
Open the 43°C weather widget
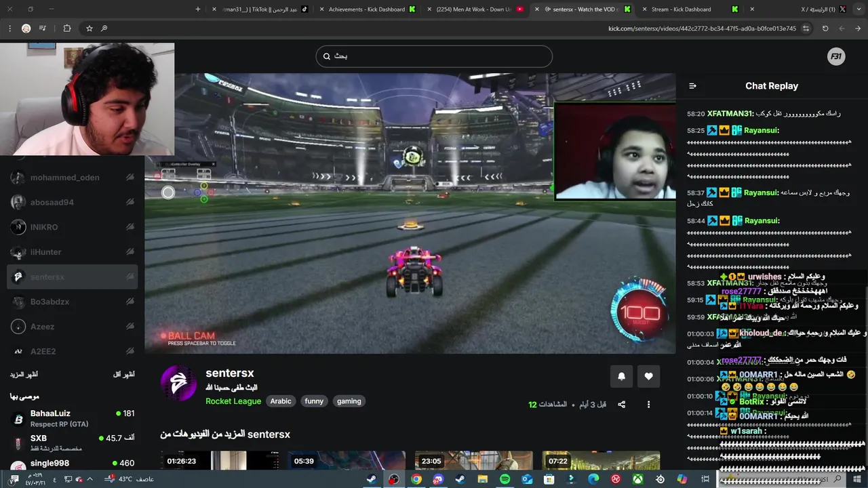tap(130, 479)
